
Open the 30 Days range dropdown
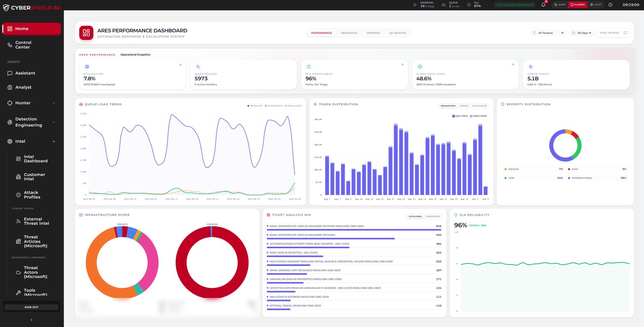click(582, 33)
